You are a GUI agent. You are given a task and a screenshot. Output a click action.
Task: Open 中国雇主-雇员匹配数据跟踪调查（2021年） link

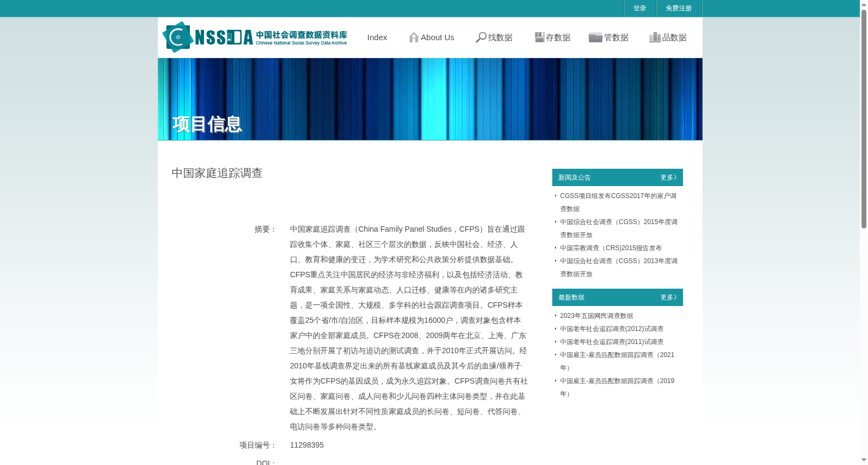[617, 361]
